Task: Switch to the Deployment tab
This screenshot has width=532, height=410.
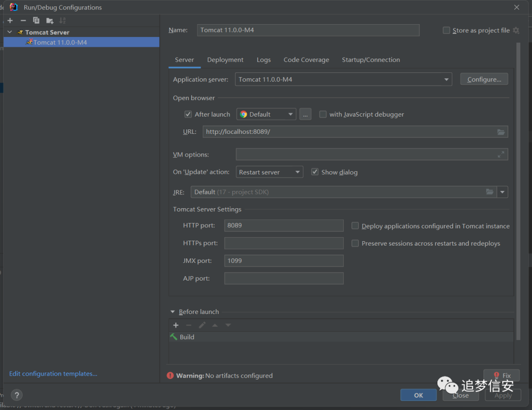Action: pyautogui.click(x=225, y=60)
